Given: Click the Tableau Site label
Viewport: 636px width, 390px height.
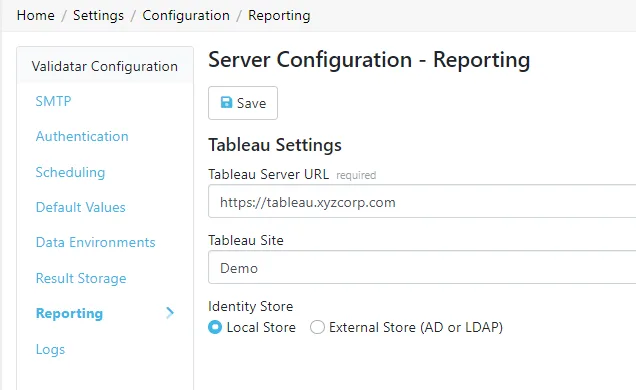Looking at the screenshot, I should pos(246,240).
